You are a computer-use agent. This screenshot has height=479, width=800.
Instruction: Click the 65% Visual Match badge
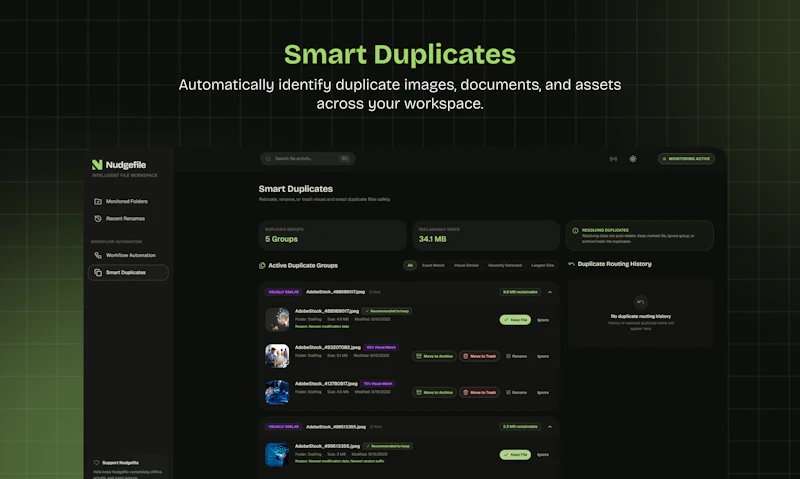(x=381, y=347)
